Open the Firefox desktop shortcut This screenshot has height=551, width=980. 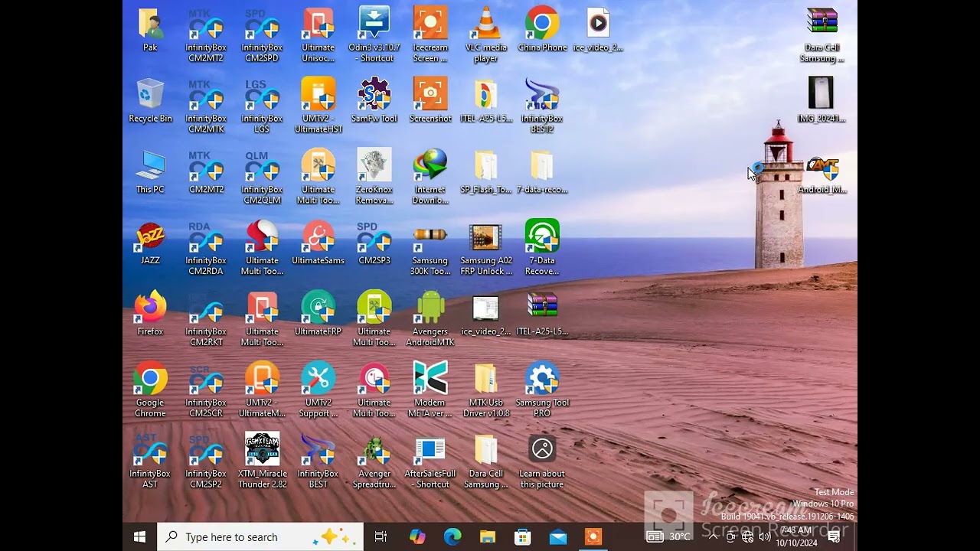click(150, 308)
